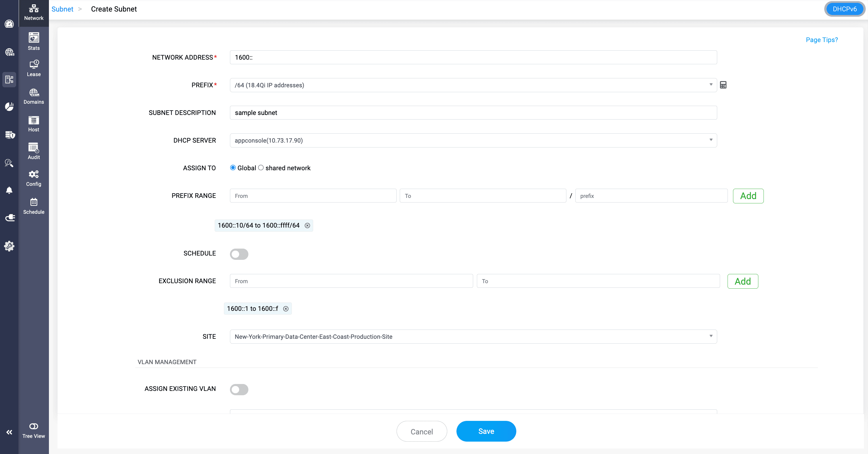Screen dimensions: 868x454
Task: Open the Stats section in sidebar
Action: pyautogui.click(x=34, y=41)
